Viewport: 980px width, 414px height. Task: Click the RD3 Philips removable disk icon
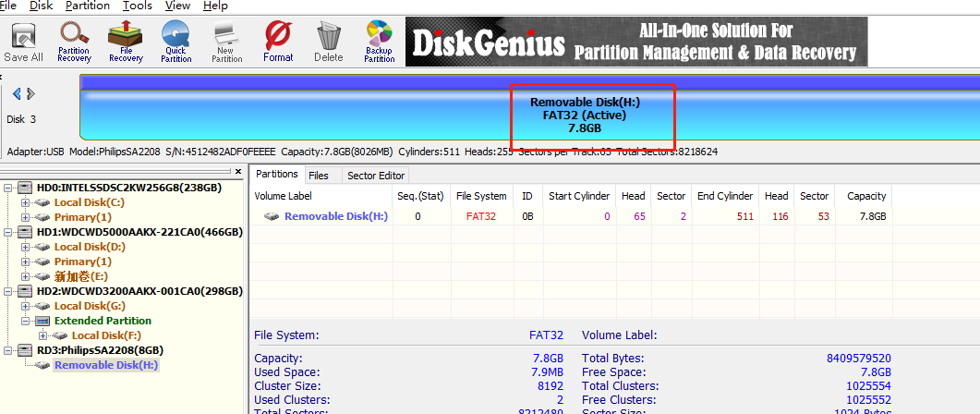click(26, 350)
